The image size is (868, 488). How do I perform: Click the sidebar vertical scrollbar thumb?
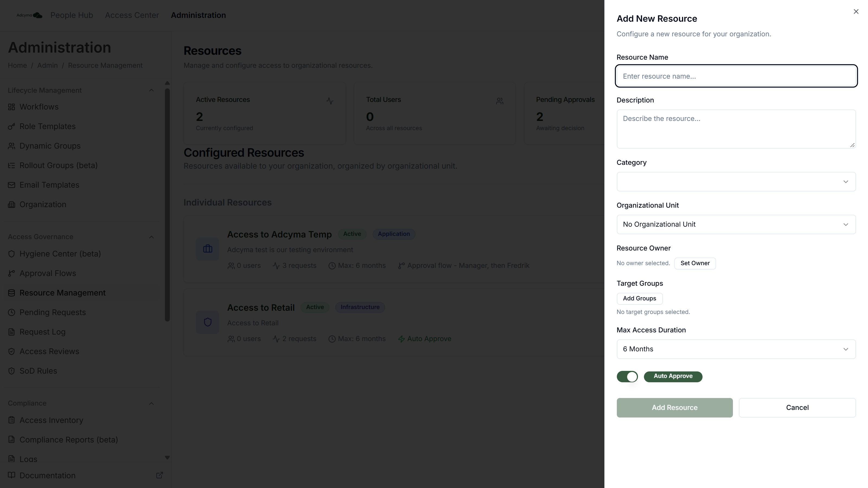(167, 205)
